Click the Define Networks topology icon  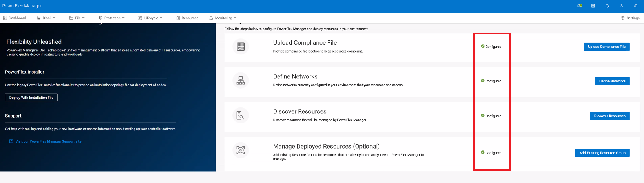pyautogui.click(x=241, y=81)
